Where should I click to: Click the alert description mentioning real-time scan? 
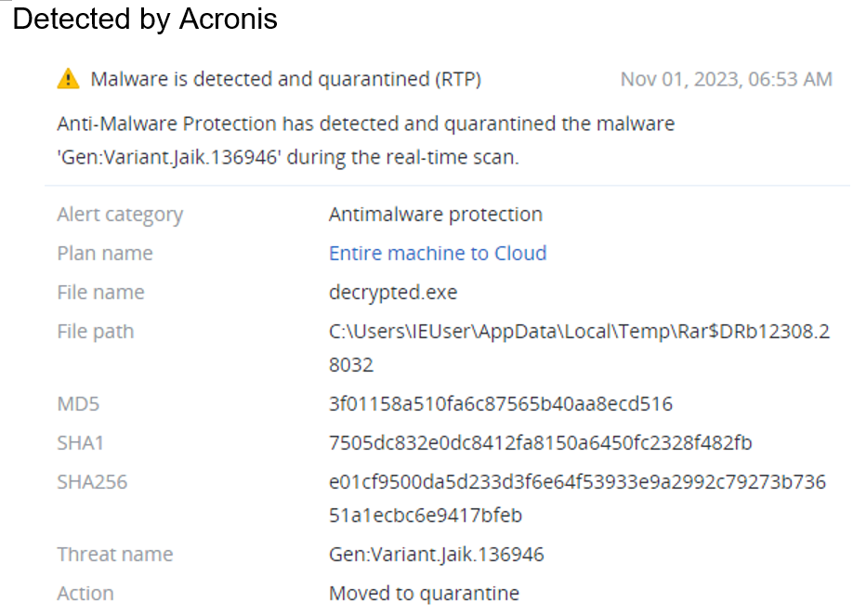365,140
